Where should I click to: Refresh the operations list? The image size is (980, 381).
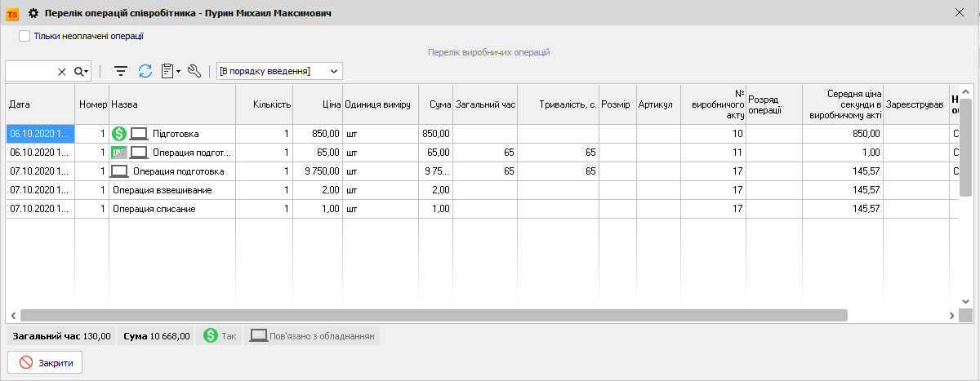145,72
